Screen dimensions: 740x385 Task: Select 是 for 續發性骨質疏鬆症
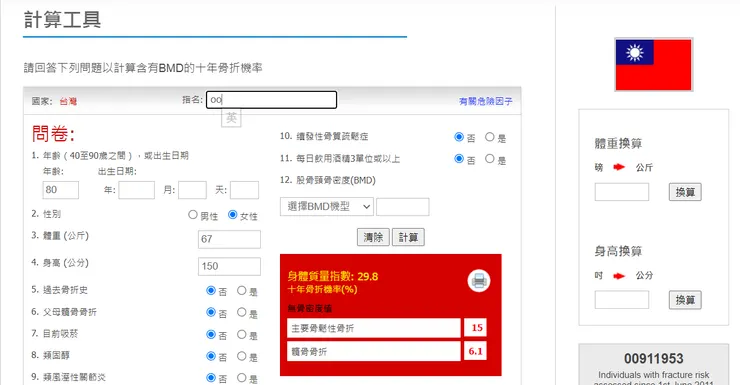click(x=490, y=137)
